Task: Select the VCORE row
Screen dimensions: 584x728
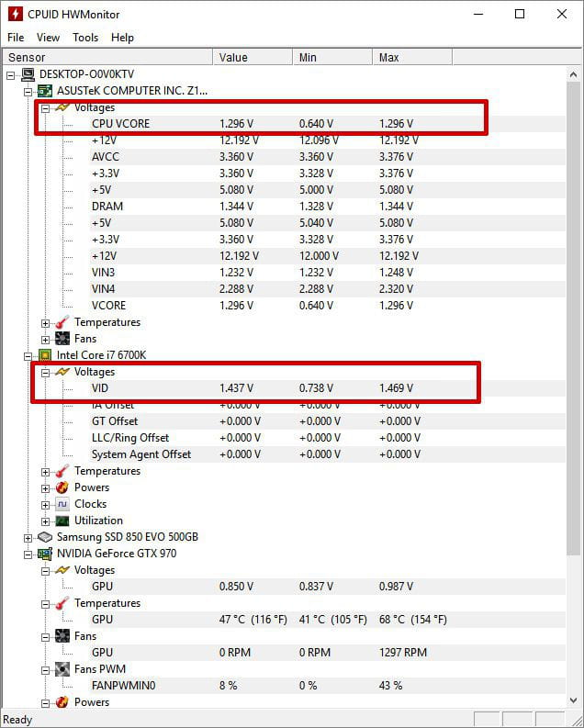Action: [x=328, y=306]
